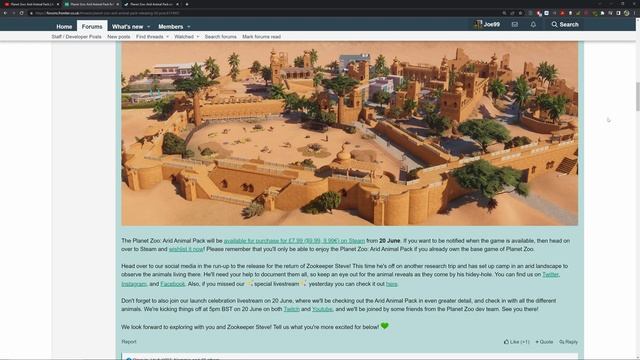Reply to this post

click(569, 342)
